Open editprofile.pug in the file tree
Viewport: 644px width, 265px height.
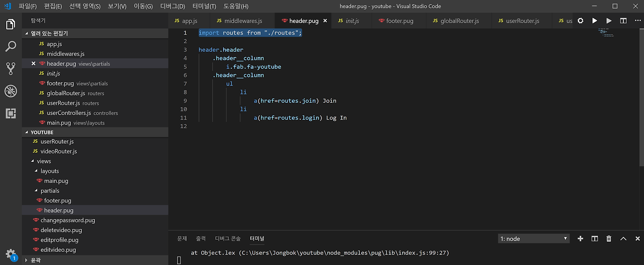point(95,240)
